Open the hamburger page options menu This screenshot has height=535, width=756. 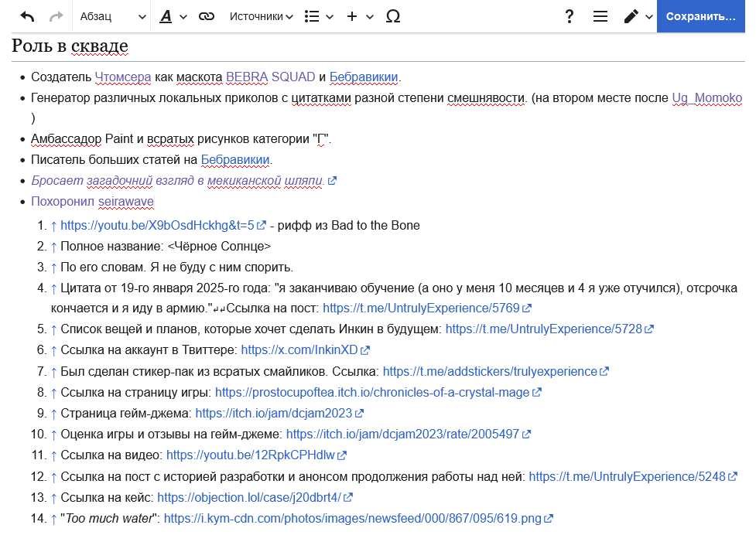pos(600,16)
